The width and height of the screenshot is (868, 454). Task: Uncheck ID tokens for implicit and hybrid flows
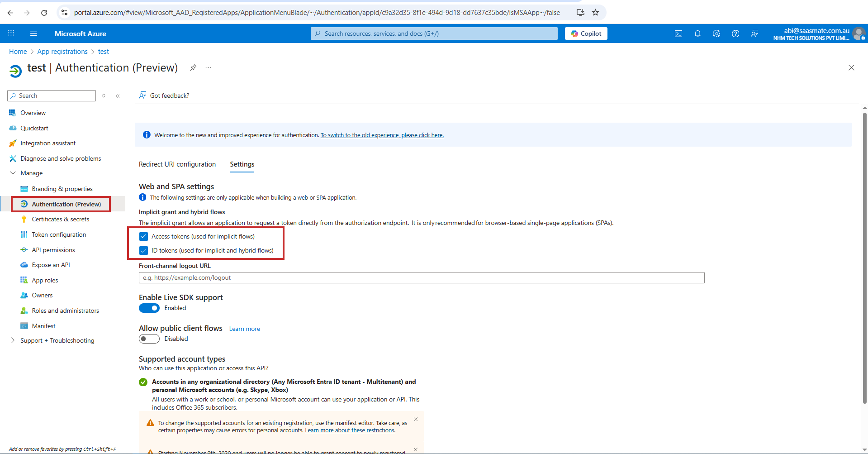(x=143, y=250)
